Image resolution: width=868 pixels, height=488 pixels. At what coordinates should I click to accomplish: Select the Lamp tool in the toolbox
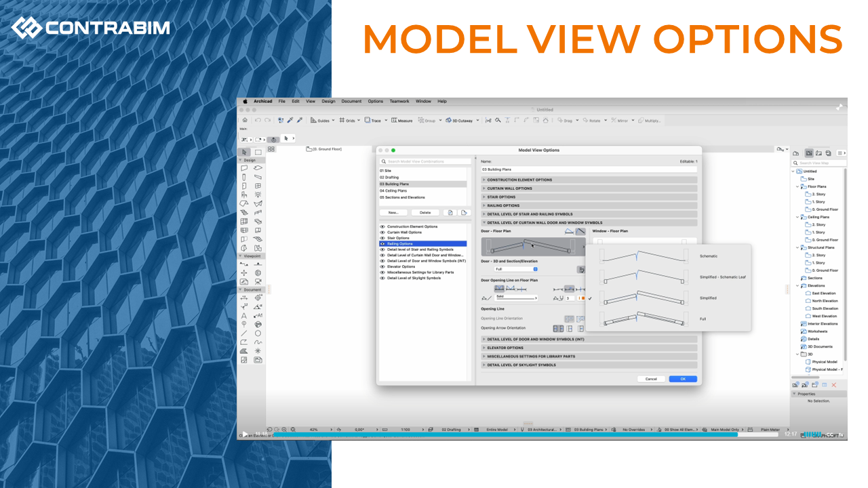(x=258, y=195)
